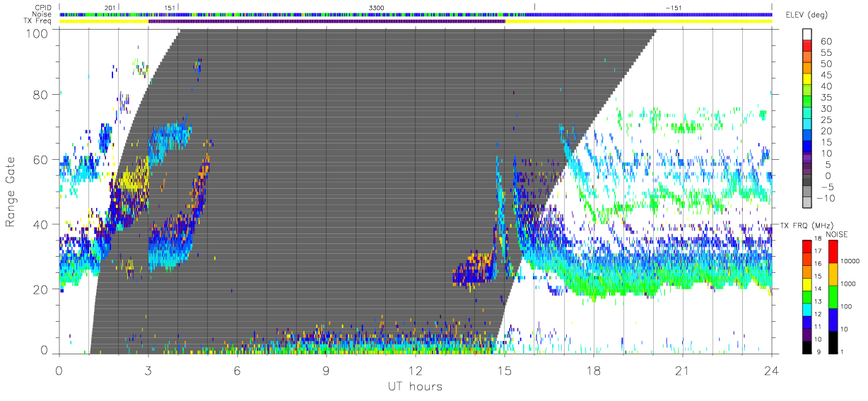Click the cyan TX FRQ colorbar segment above 12
Viewport: 868px width, 401px height.
coord(807,308)
